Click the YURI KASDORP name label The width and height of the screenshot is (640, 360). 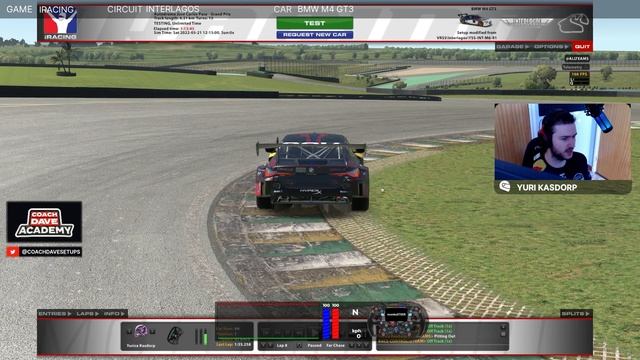tap(547, 187)
